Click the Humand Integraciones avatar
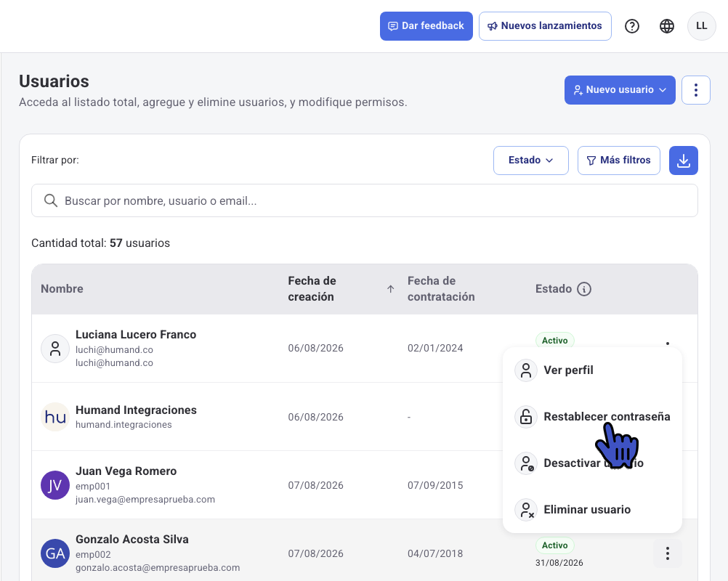This screenshot has width=728, height=581. [x=55, y=417]
